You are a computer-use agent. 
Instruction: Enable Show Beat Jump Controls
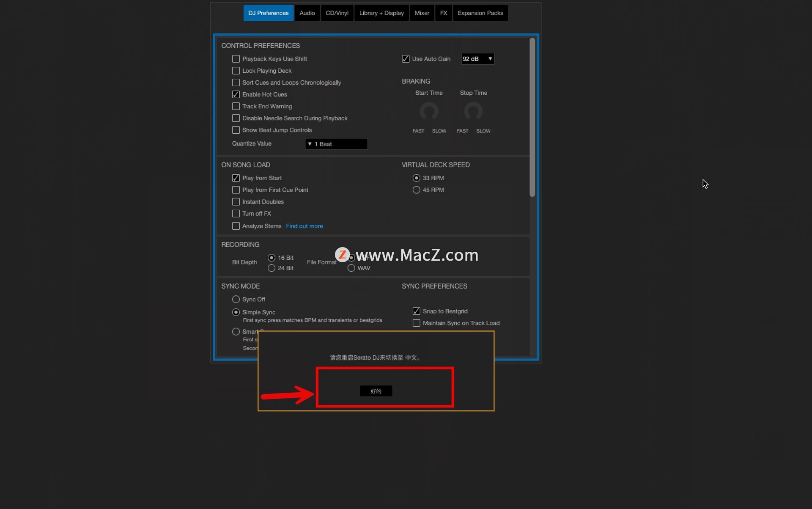coord(236,130)
